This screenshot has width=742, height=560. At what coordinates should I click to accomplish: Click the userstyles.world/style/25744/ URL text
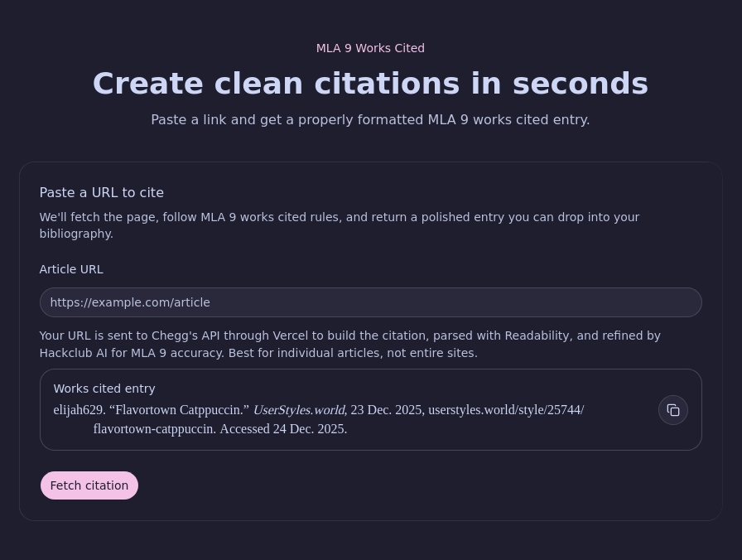pyautogui.click(x=505, y=410)
